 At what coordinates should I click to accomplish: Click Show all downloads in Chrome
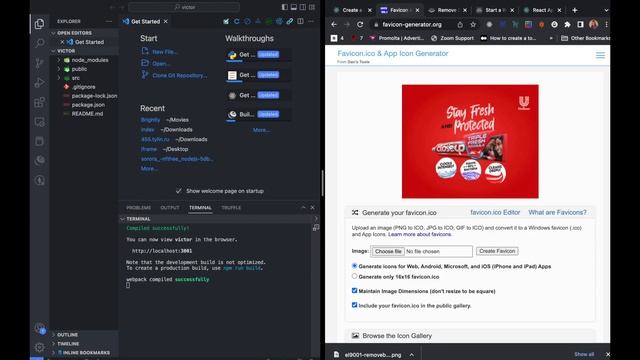click(x=584, y=354)
